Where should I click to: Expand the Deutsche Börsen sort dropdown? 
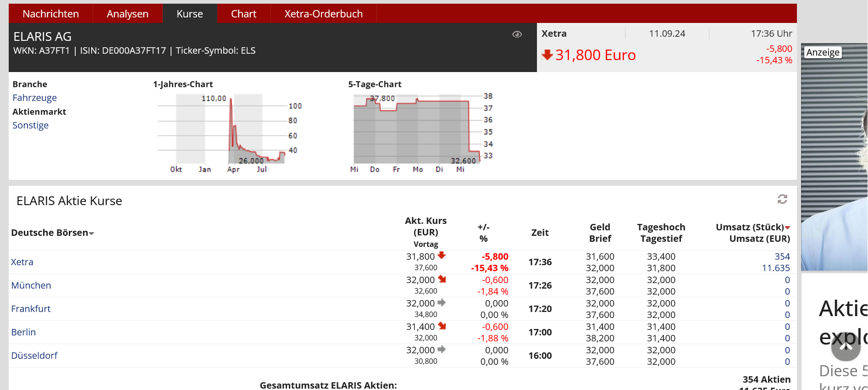click(x=92, y=234)
